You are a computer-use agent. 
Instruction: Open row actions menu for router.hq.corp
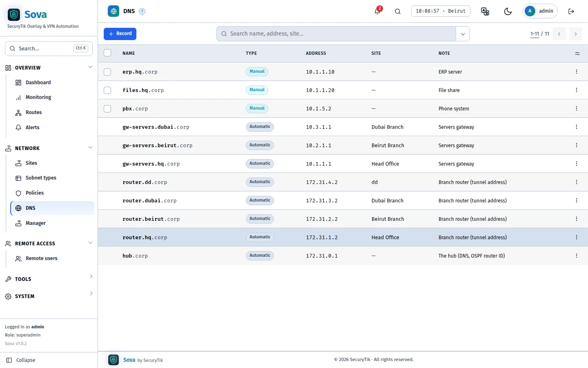click(577, 237)
